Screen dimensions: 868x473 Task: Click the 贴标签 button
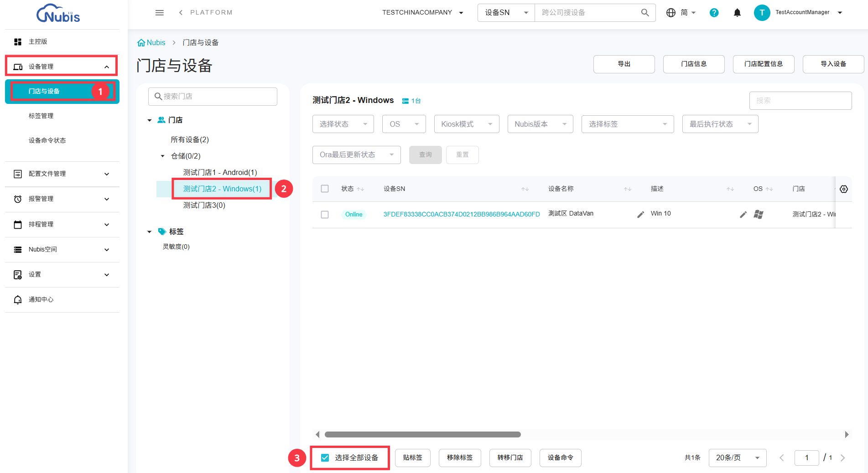pos(413,458)
